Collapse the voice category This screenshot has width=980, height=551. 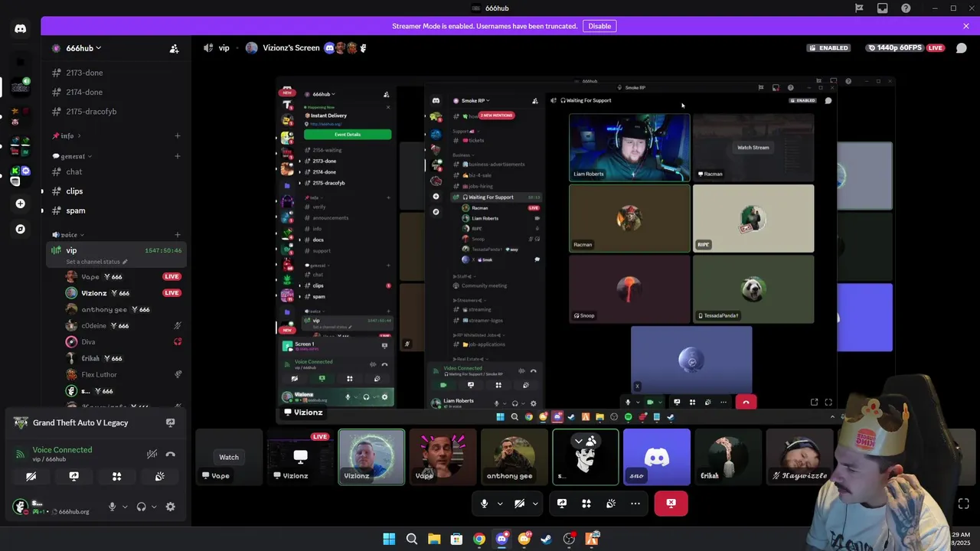click(x=68, y=235)
